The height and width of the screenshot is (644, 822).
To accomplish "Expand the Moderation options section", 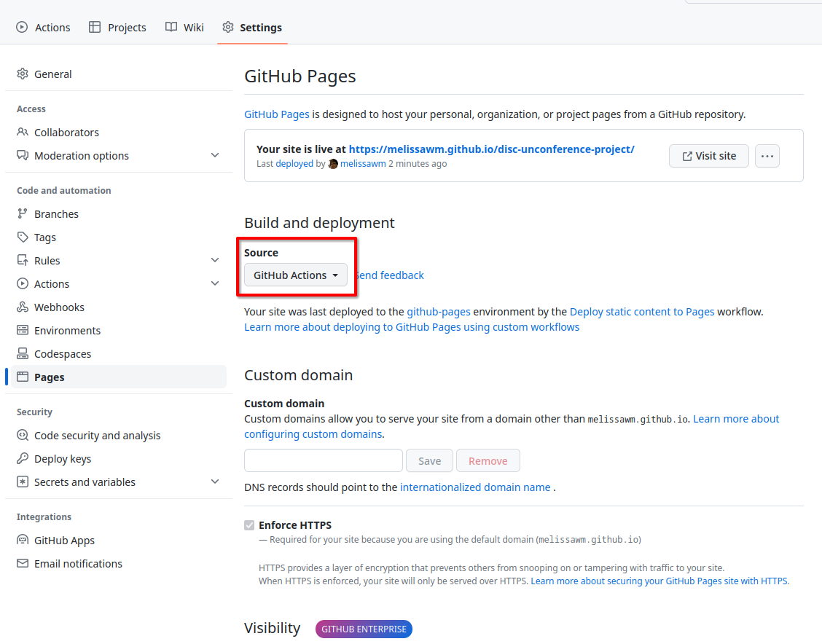I will click(x=215, y=156).
